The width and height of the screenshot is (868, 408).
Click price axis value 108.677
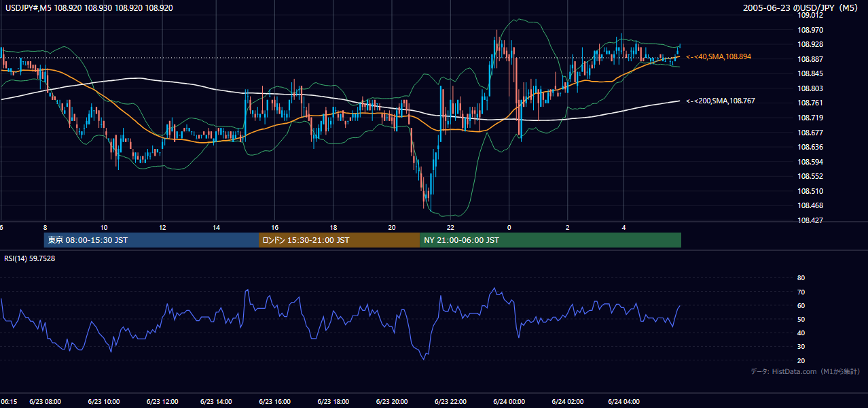point(810,133)
